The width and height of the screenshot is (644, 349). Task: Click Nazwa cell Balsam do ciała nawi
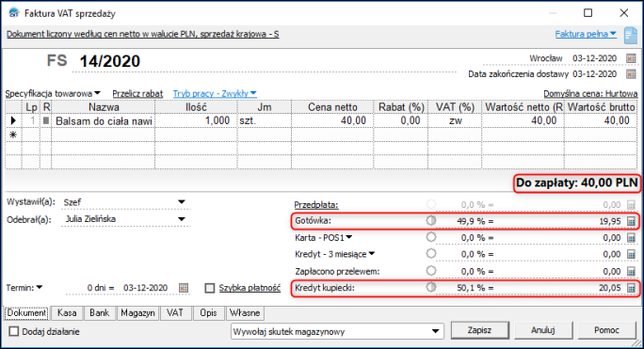tap(103, 120)
